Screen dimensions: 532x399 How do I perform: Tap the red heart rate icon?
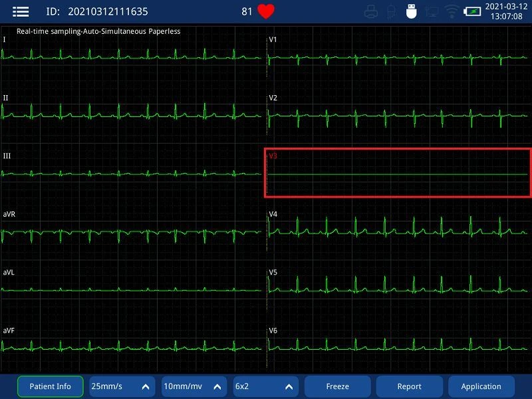(x=266, y=11)
